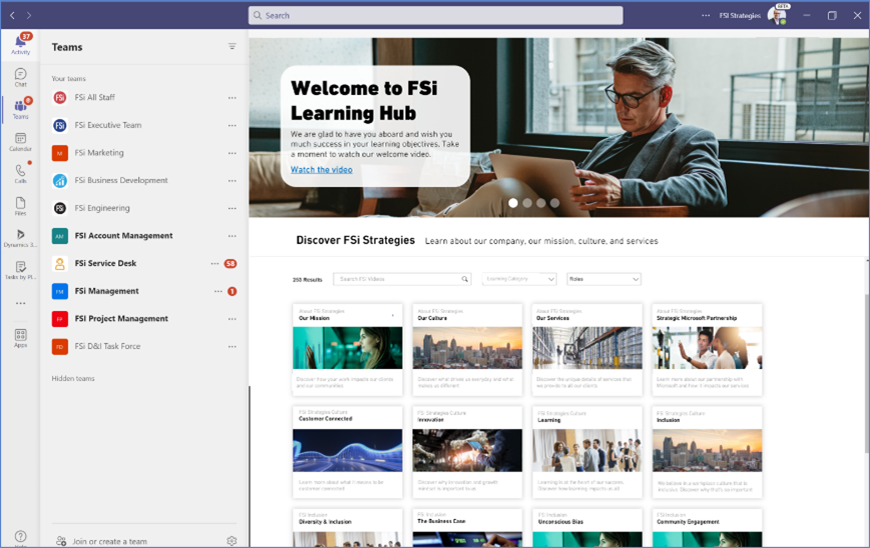Select the first carousel dot
Viewport: 870px width, 548px height.
513,203
